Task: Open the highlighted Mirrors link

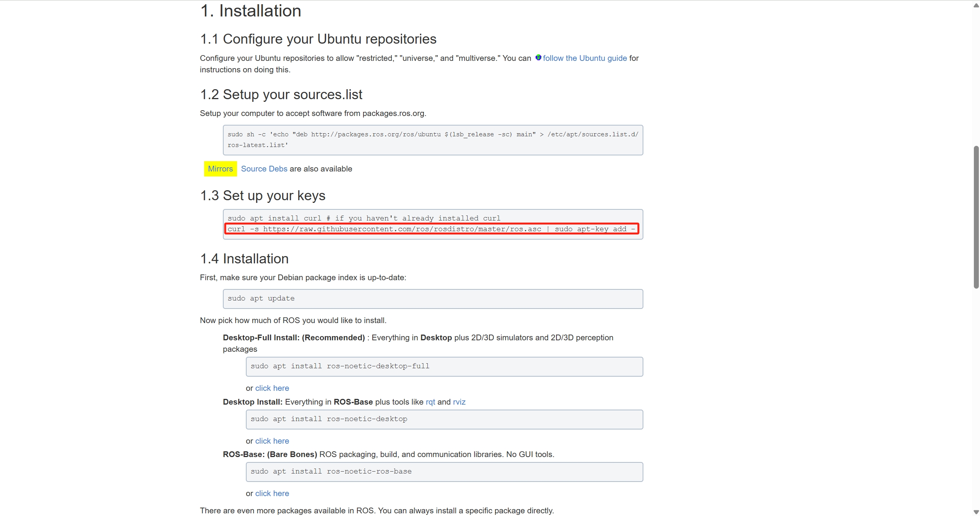Action: (x=220, y=169)
